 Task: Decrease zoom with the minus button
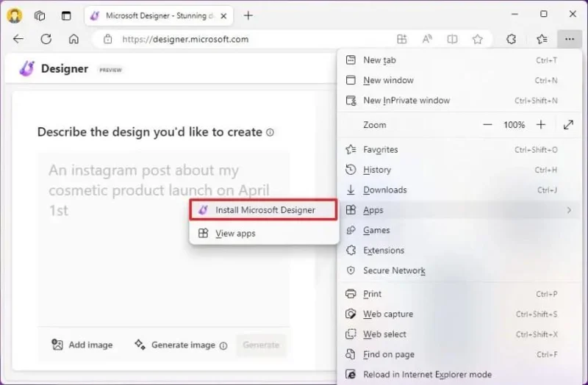pyautogui.click(x=487, y=125)
